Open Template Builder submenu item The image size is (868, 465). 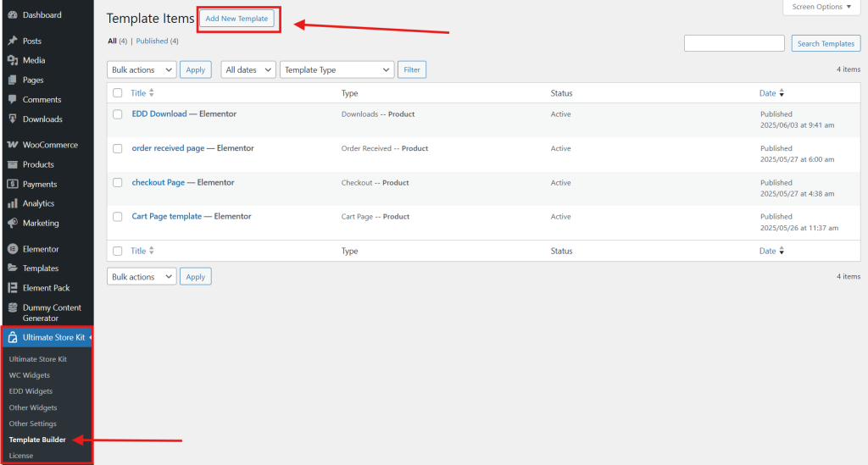(x=37, y=440)
